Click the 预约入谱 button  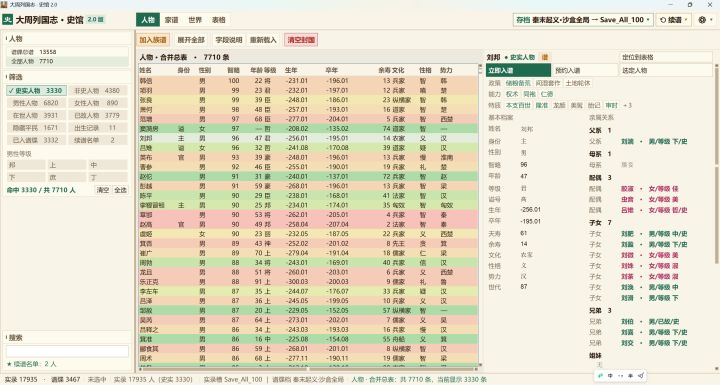[585, 70]
